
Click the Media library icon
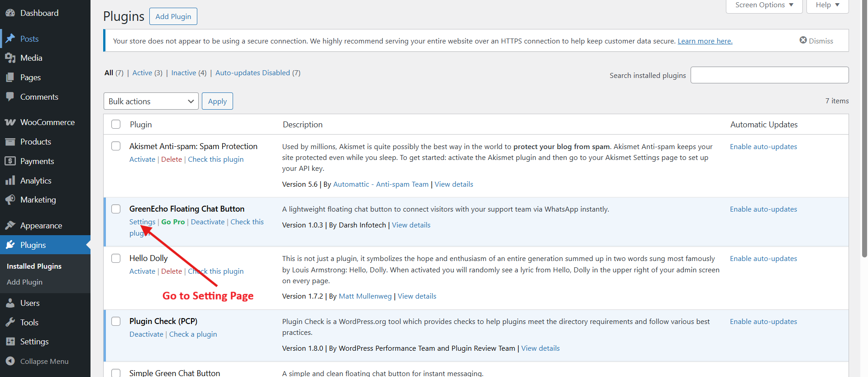point(10,58)
